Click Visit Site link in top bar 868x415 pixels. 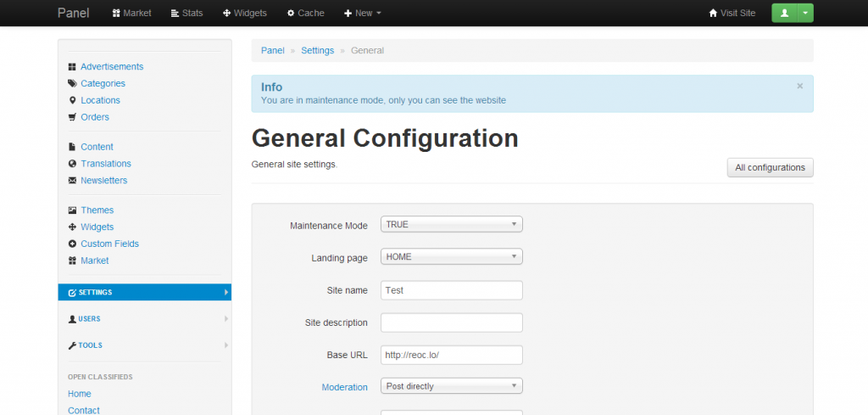coord(732,13)
